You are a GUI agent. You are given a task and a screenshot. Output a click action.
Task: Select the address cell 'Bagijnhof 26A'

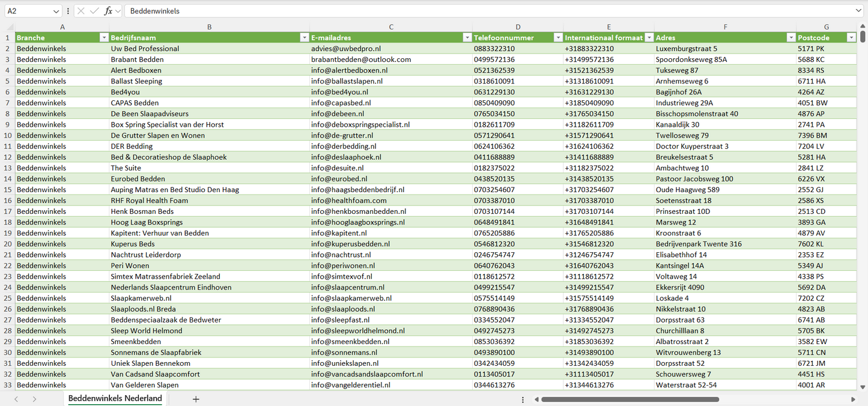(725, 92)
